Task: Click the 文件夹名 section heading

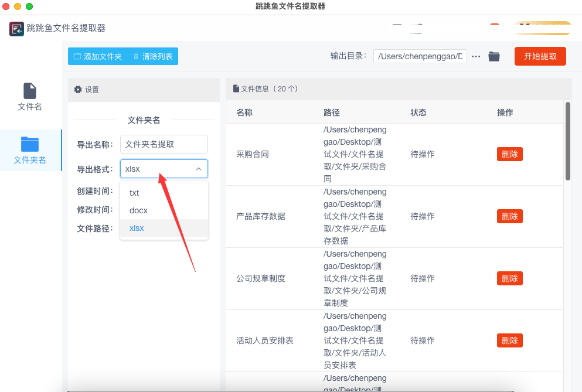Action: (x=144, y=120)
